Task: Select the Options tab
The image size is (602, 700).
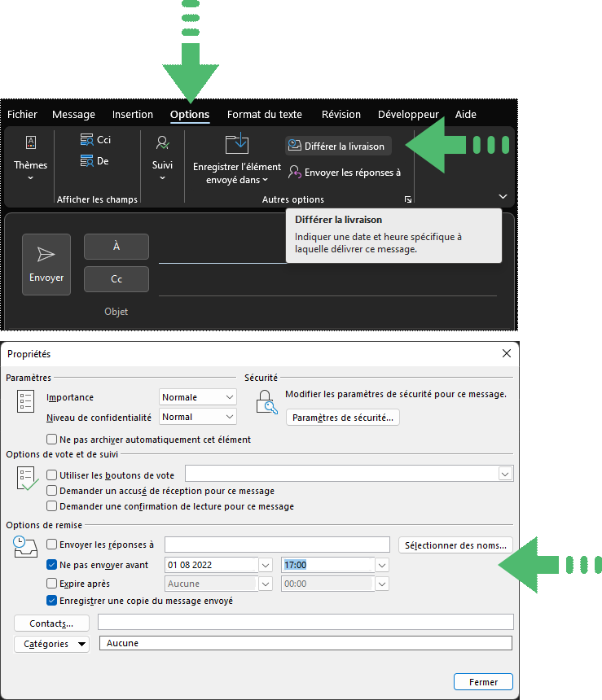Action: pyautogui.click(x=190, y=114)
